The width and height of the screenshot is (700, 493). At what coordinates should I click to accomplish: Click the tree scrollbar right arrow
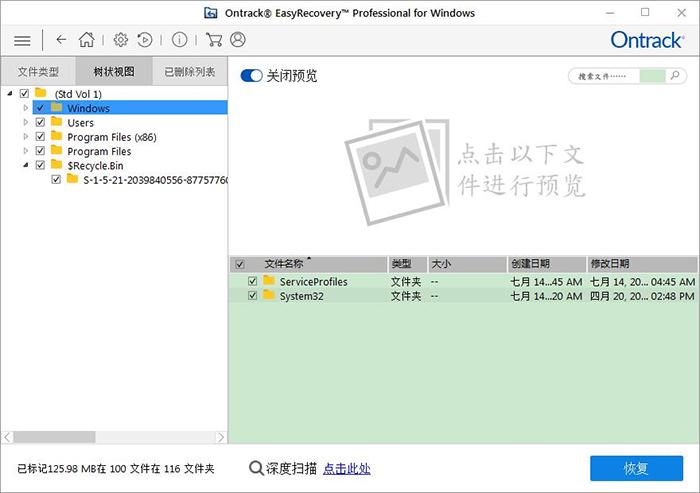click(221, 437)
